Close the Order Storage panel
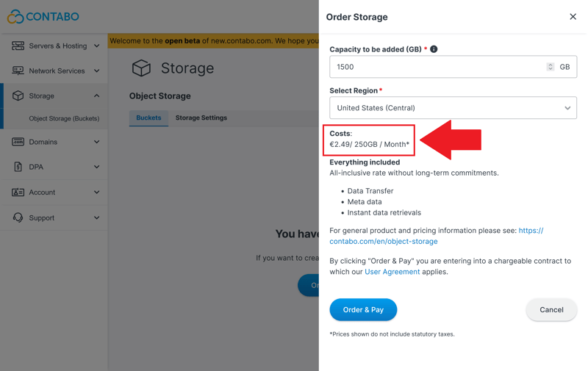 (x=573, y=17)
